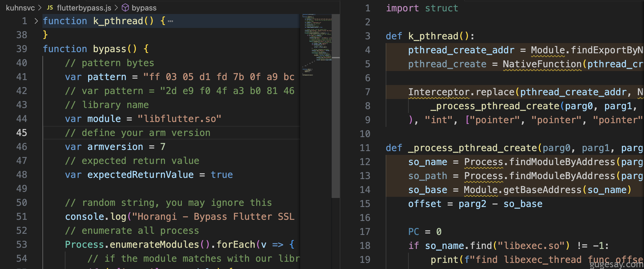The image size is (644, 269).
Task: Click line number 1 in right editor
Action: point(368,8)
